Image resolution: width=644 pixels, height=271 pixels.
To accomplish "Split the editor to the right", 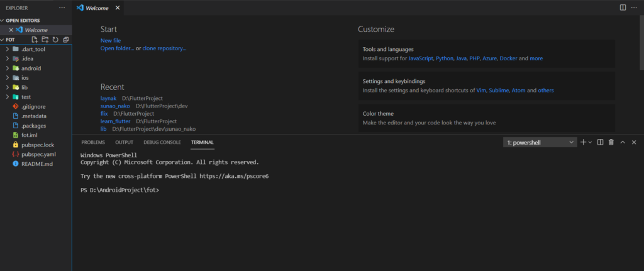I will [x=623, y=8].
